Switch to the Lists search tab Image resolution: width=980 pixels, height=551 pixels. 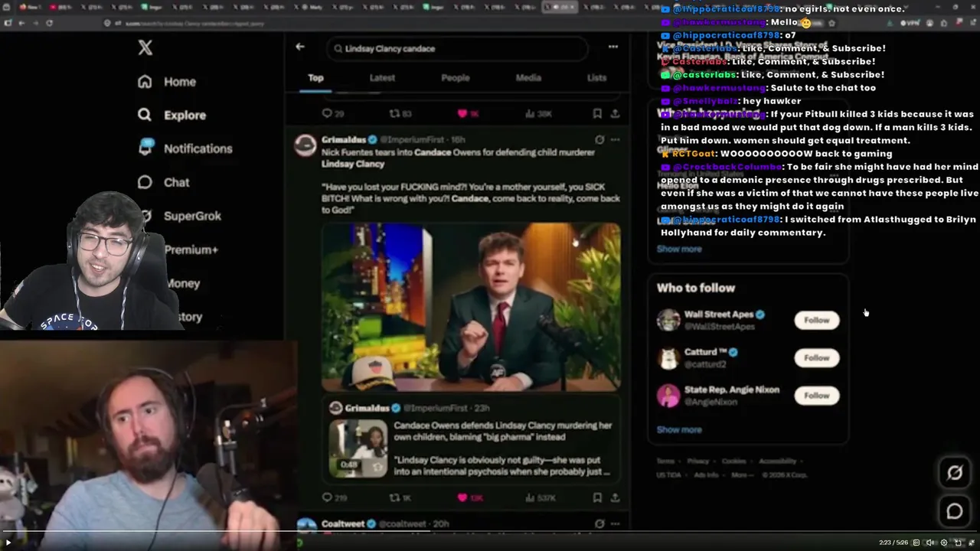pos(596,77)
